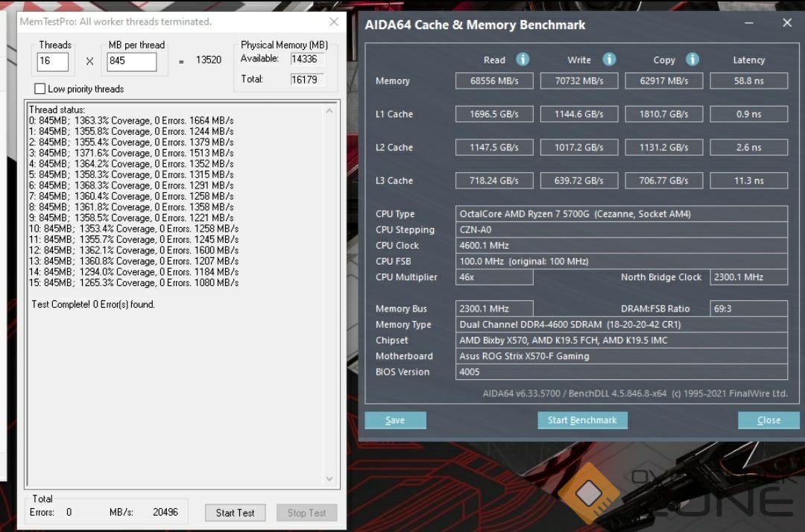The width and height of the screenshot is (805, 532).
Task: Select L3 Cache Read value 718.24 GB/s
Action: (494, 180)
